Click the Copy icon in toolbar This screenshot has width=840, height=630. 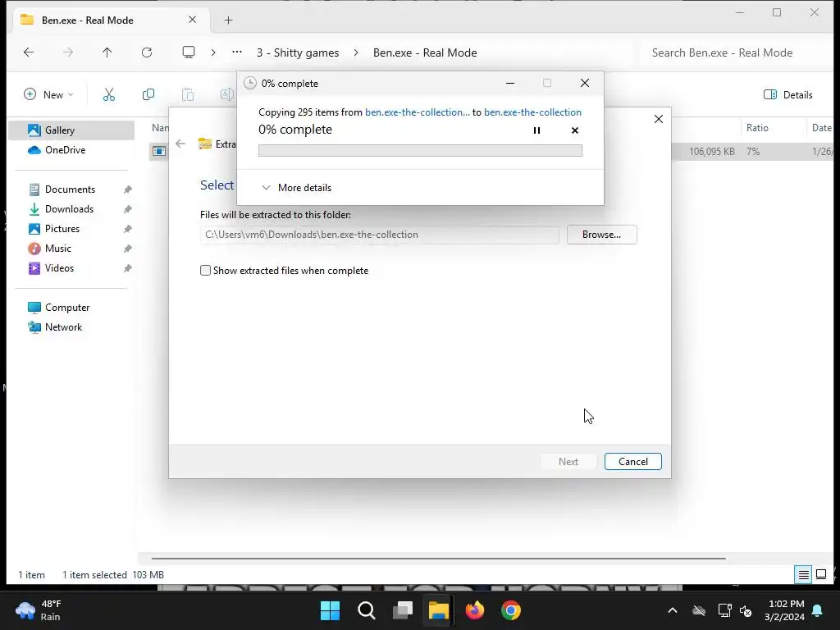pos(148,95)
